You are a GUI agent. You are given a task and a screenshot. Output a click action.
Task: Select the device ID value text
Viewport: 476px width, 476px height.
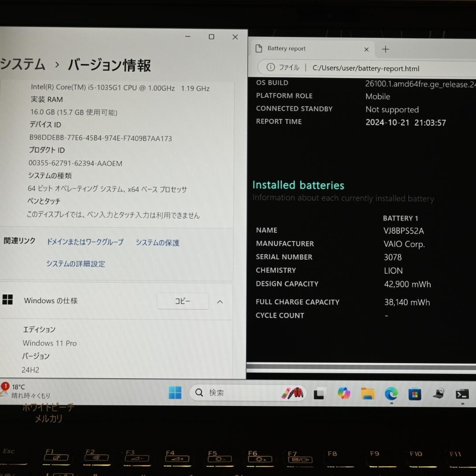pos(100,138)
